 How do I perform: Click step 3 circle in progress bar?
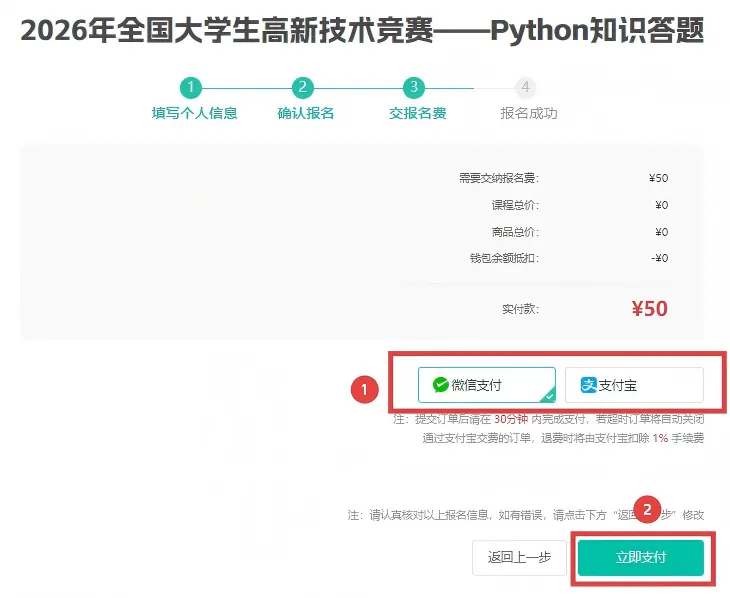[x=414, y=87]
